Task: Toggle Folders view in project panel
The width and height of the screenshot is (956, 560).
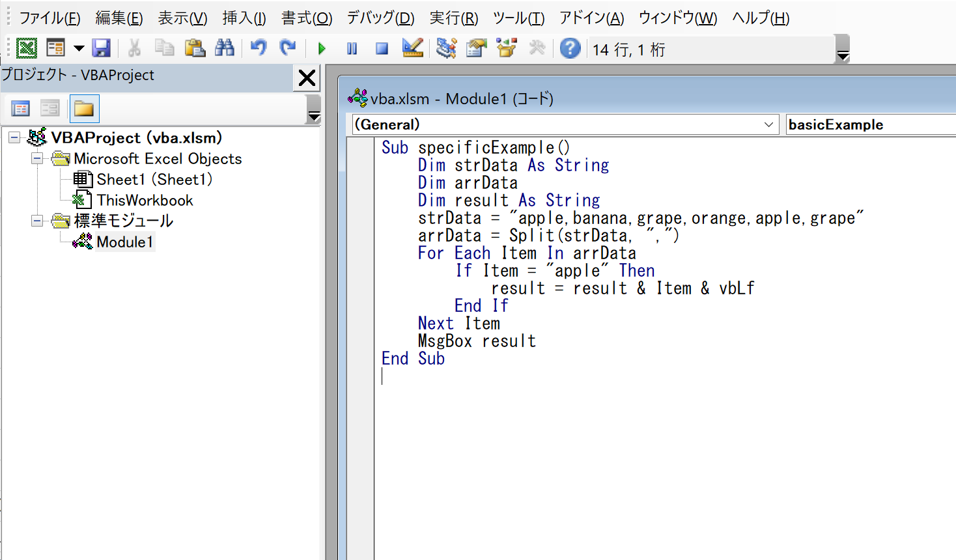Action: coord(84,109)
